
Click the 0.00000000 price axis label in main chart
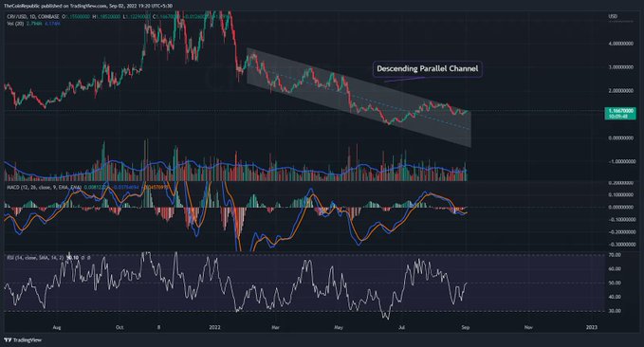pyautogui.click(x=620, y=138)
